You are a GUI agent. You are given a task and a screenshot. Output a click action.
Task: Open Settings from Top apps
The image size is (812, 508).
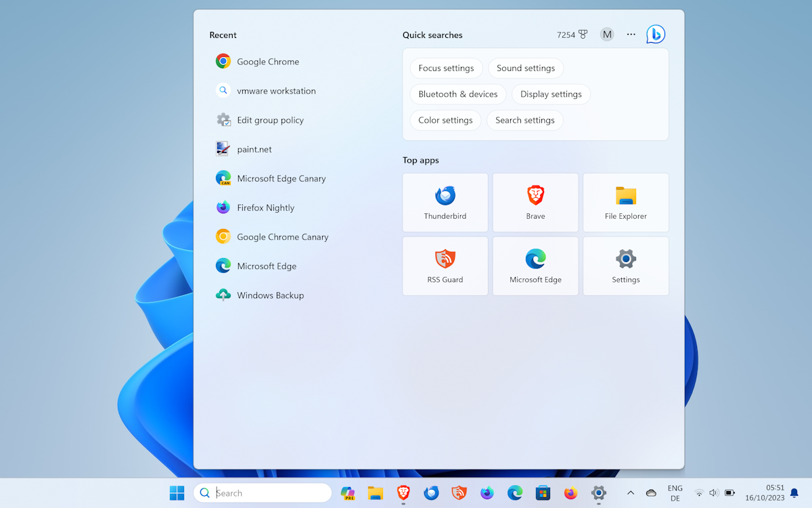click(625, 266)
